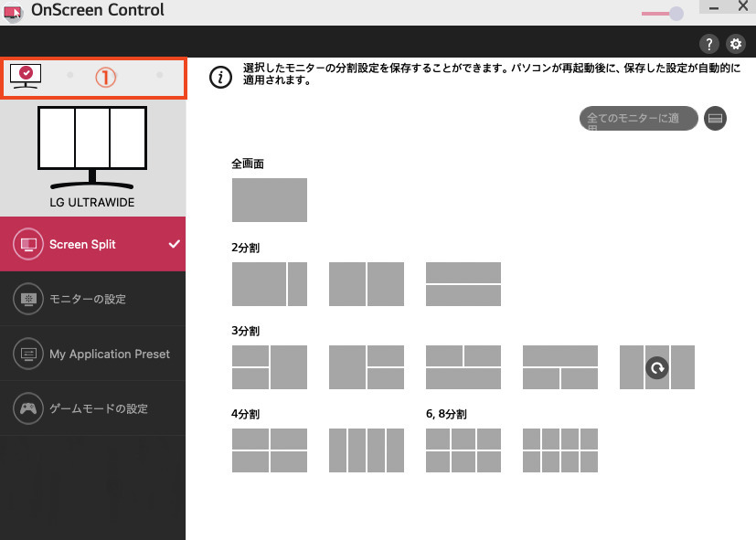Open the monitor layout icon beside the button
Viewport: 756px width, 540px height.
click(715, 118)
